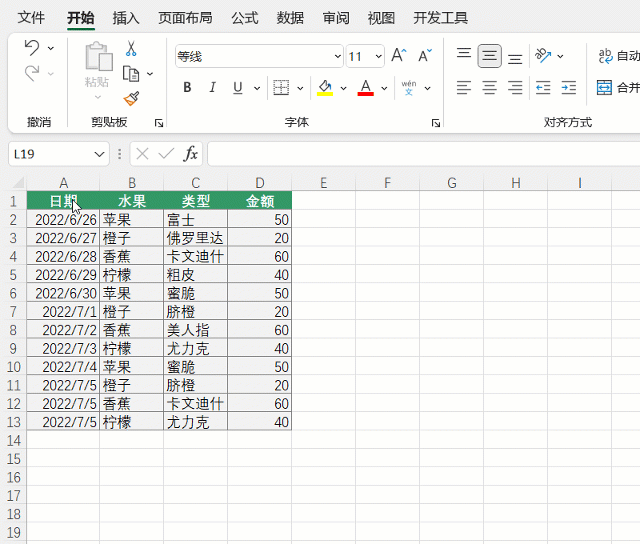Image resolution: width=640 pixels, height=544 pixels.
Task: Open the 公式 ribbon tab
Action: pos(244,18)
